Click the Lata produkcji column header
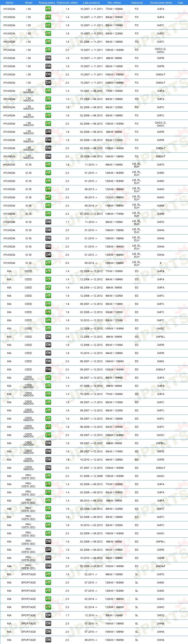The image size is (188, 644). [x=91, y=3]
